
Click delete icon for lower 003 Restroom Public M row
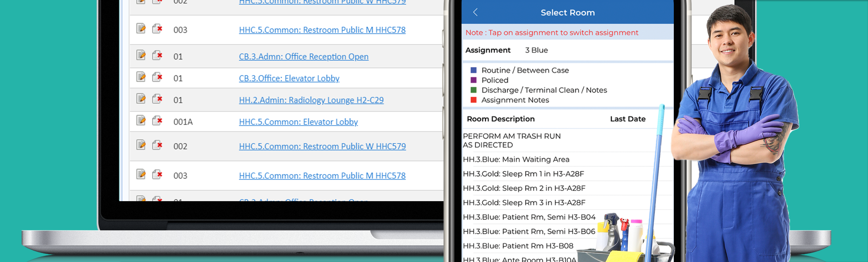coord(157,174)
